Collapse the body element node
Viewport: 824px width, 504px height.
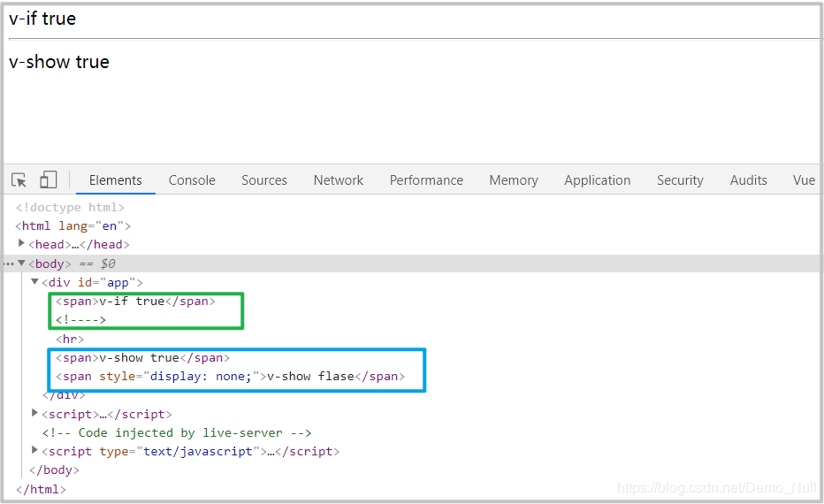[x=22, y=263]
